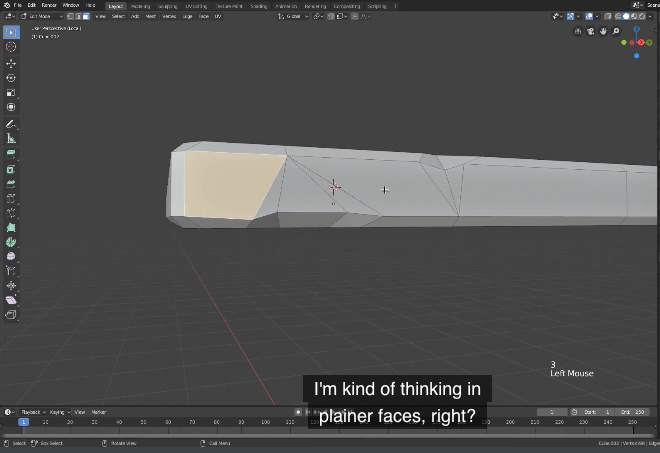Click the Z axis on navigation gizmo

click(636, 29)
